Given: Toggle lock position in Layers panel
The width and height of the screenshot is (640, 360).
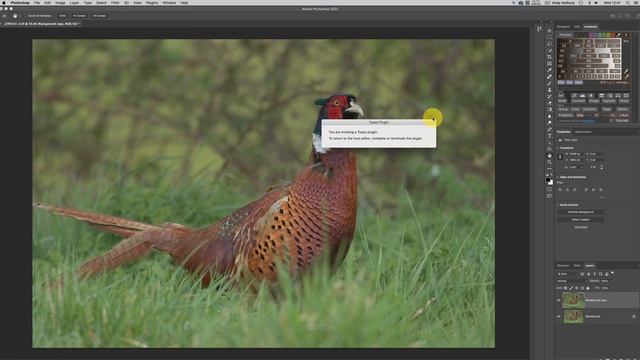Looking at the screenshot, I should [576, 288].
